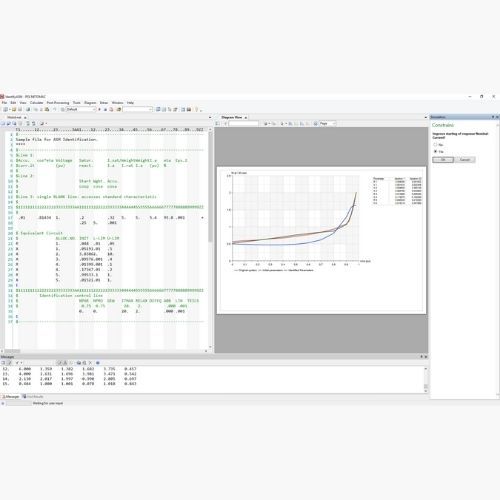Open the Diagram View tab list dropdown arrow
This screenshot has height=500, width=500.
(x=426, y=117)
